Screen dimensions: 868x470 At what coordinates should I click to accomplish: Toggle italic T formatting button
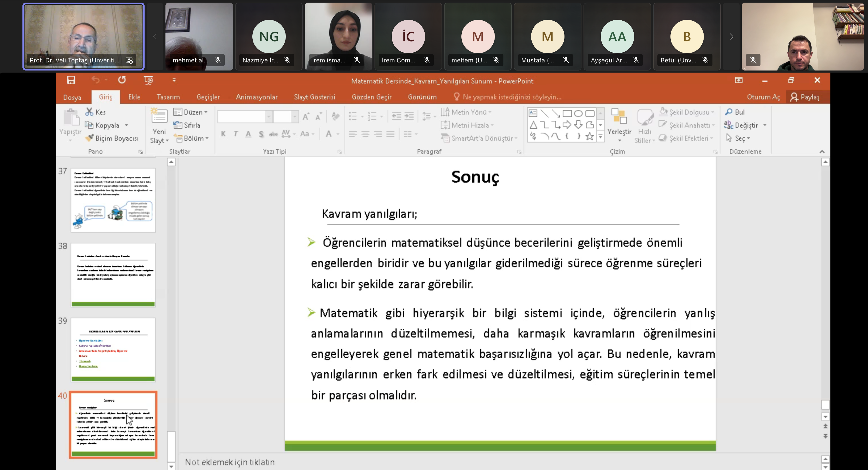pyautogui.click(x=236, y=134)
